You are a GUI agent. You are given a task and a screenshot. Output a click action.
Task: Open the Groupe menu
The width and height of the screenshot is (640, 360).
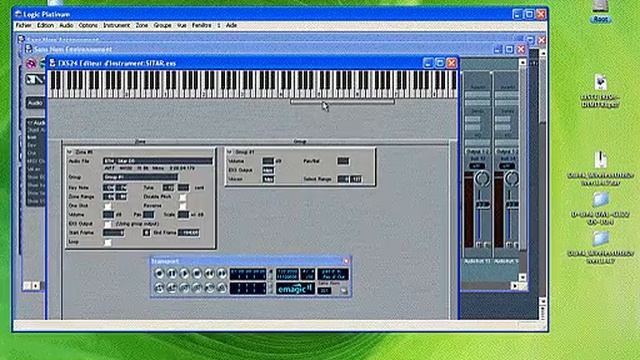162,25
